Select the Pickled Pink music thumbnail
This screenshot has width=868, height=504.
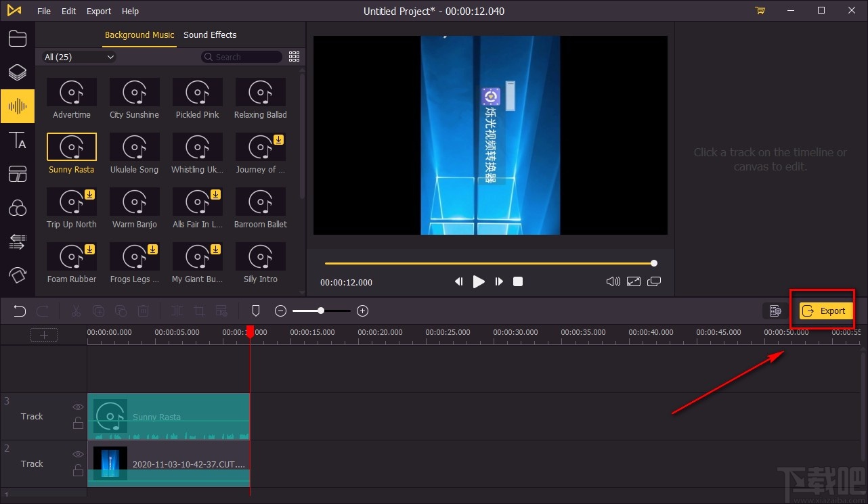click(x=198, y=92)
